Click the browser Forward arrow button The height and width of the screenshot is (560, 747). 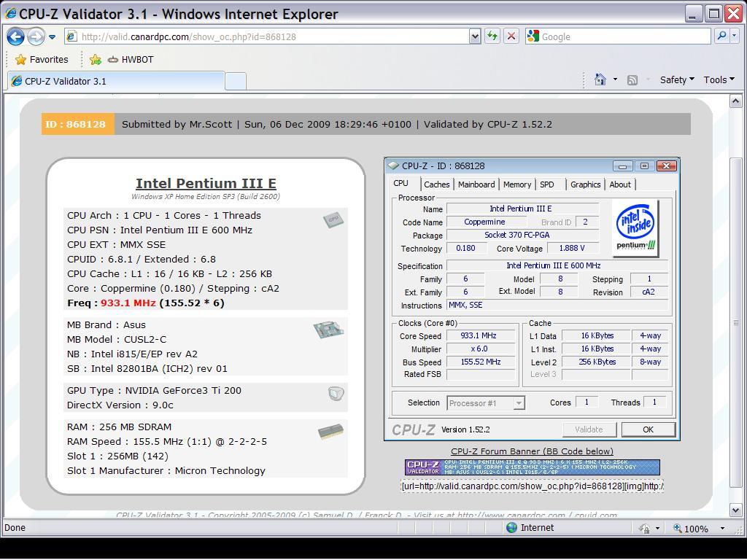tap(36, 36)
